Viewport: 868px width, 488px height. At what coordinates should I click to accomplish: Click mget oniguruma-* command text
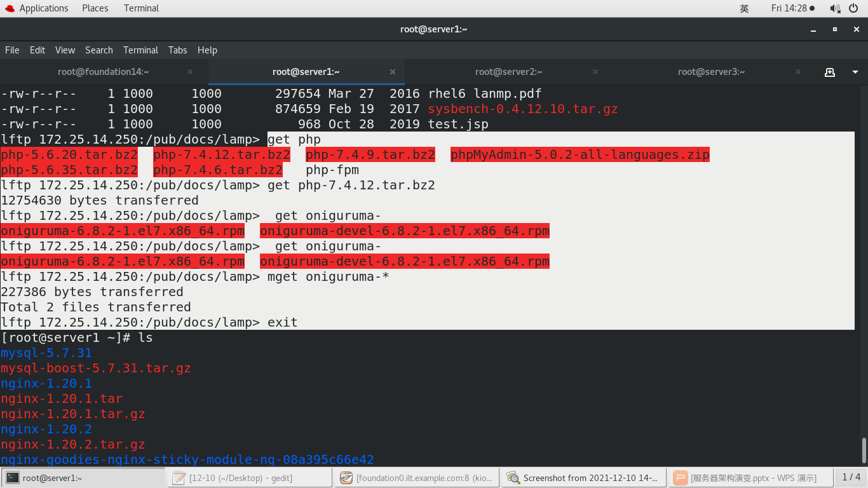(x=329, y=276)
